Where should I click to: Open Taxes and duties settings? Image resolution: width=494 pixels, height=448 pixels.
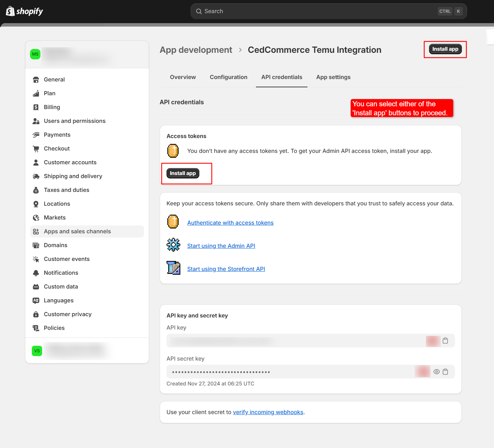coord(87,190)
